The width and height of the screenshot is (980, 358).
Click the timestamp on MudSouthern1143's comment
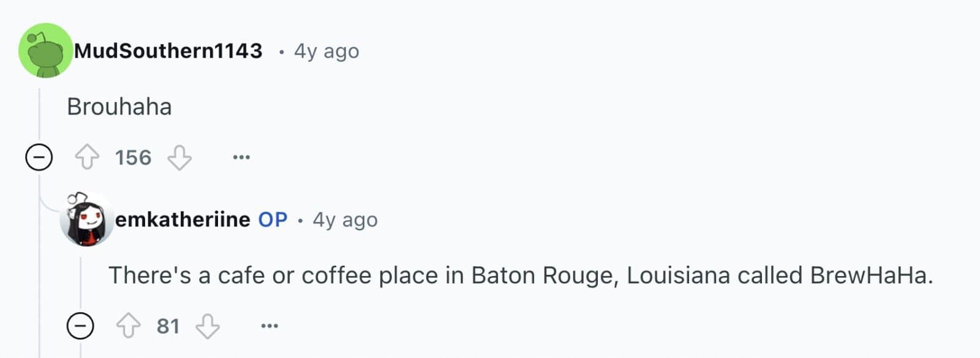tap(326, 51)
